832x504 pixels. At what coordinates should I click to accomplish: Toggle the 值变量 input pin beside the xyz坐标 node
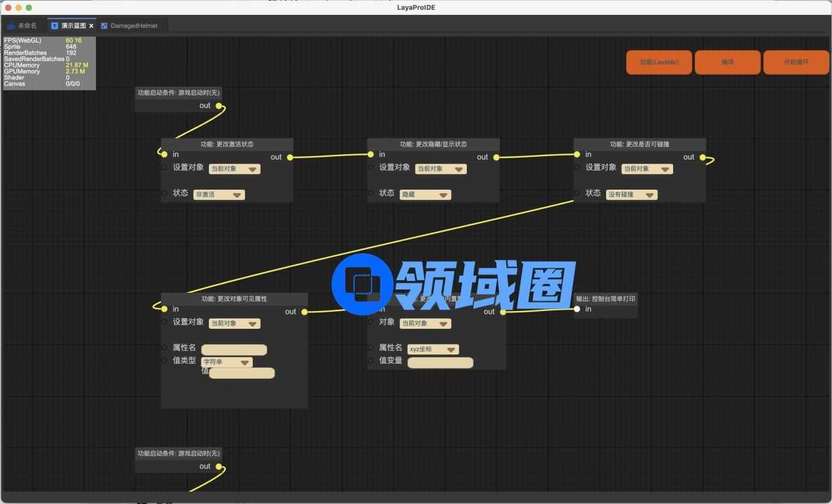371,360
